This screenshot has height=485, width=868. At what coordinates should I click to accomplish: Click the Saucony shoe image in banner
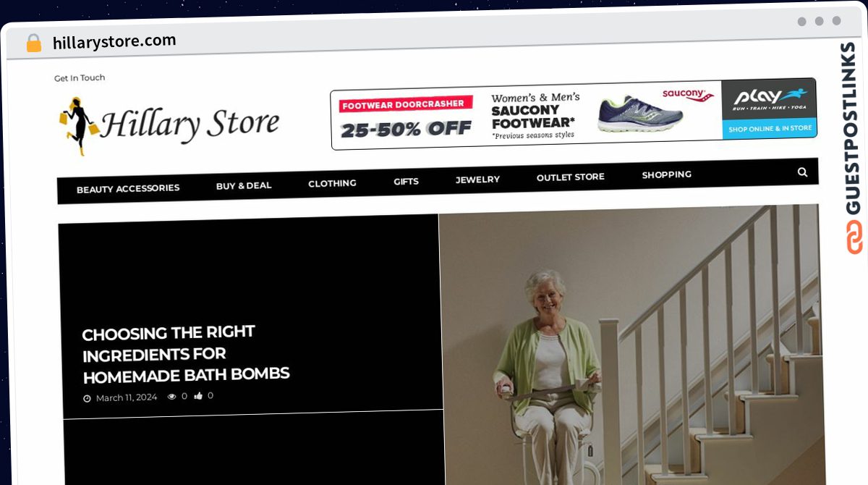tap(640, 115)
